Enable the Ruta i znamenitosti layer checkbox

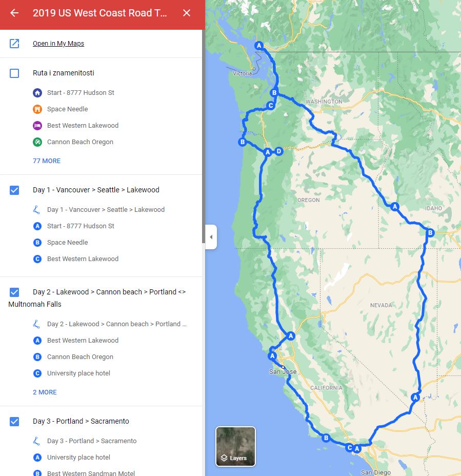(x=14, y=73)
